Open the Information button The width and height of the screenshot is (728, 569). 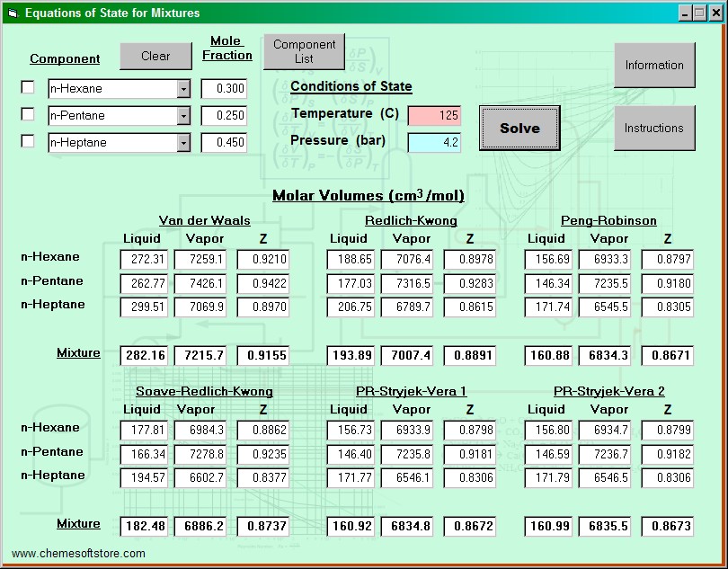[x=654, y=65]
